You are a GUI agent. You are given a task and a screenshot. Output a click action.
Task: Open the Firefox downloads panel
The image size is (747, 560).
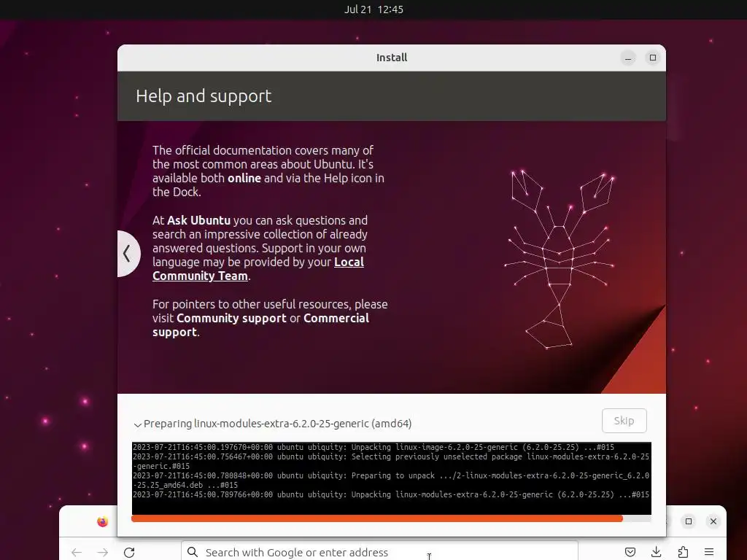coord(657,552)
